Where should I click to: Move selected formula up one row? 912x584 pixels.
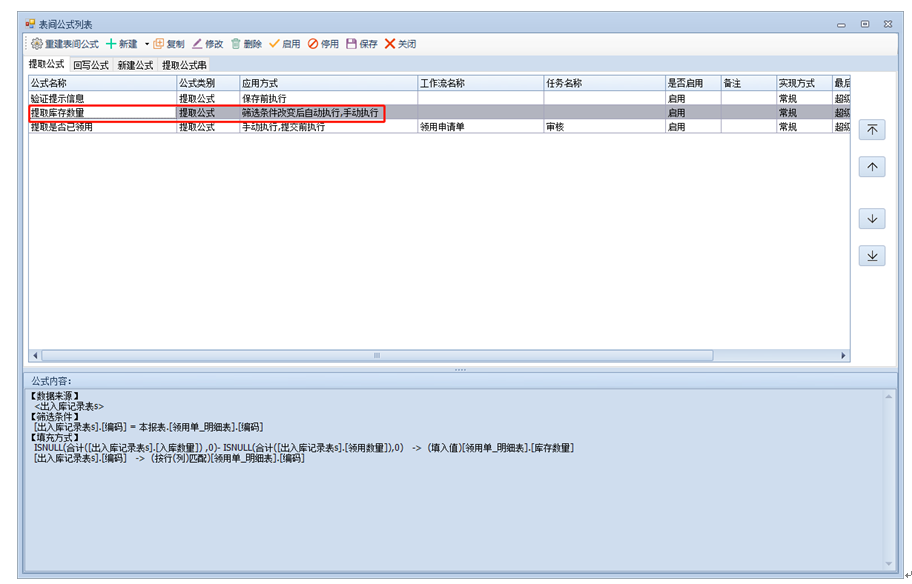click(872, 167)
